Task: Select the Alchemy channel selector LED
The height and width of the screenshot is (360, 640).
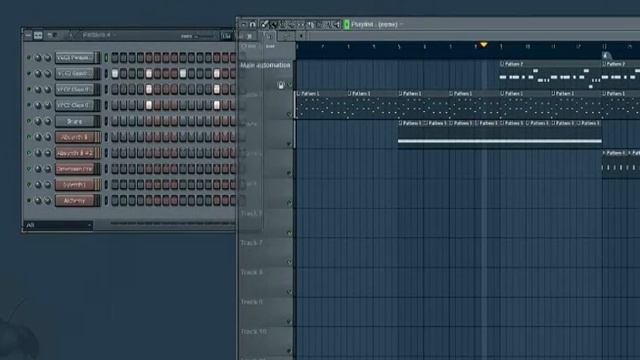Action: [x=106, y=200]
